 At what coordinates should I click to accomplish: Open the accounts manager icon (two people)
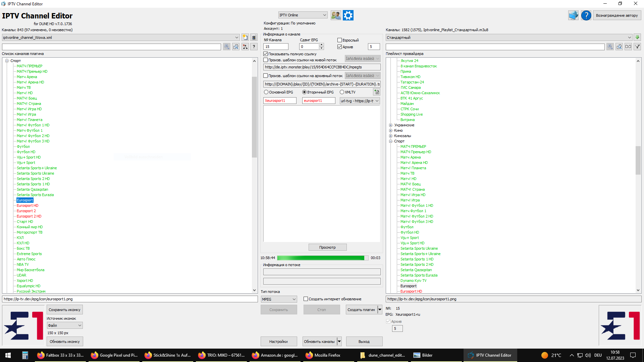[336, 15]
